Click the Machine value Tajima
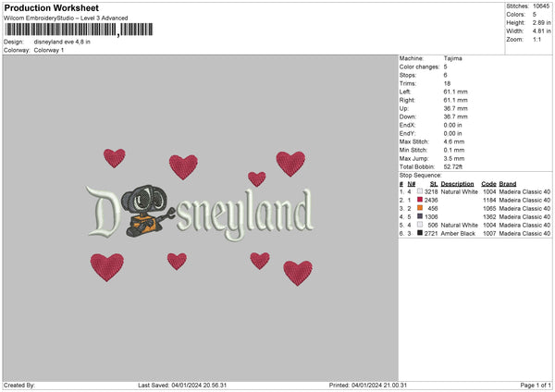 point(452,58)
